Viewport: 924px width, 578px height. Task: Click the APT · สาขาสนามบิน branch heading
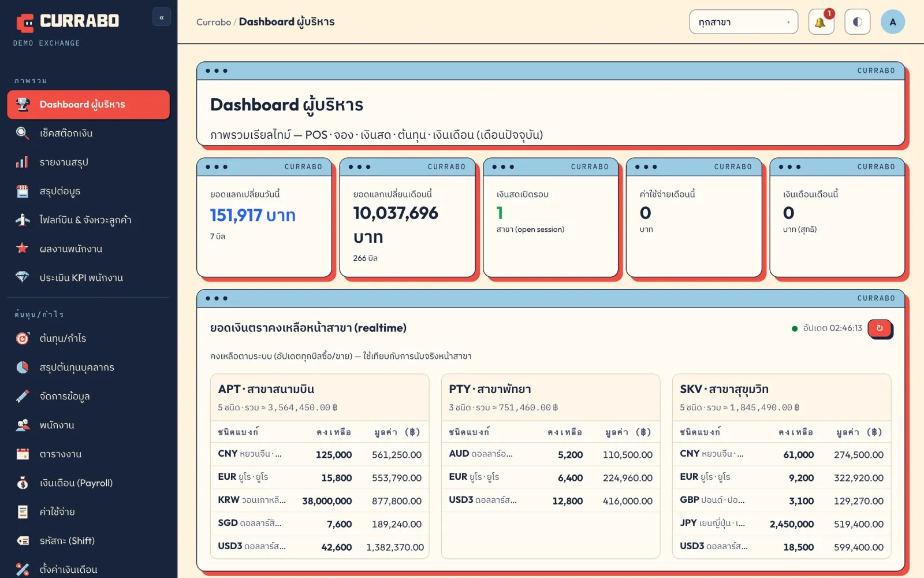point(266,389)
